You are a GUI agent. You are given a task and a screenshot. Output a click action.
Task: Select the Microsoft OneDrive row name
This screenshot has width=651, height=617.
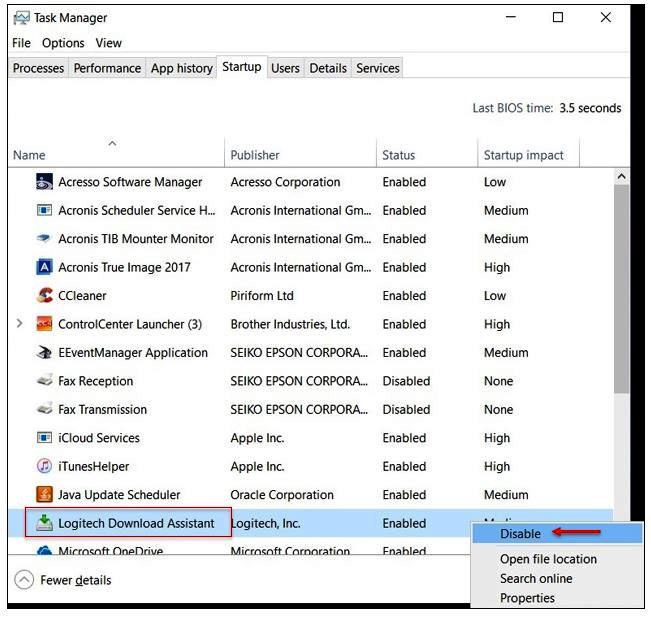point(110,550)
